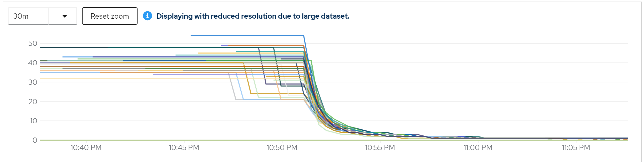The width and height of the screenshot is (644, 164).
Task: Click the 0 y-axis label
Action: (x=35, y=140)
